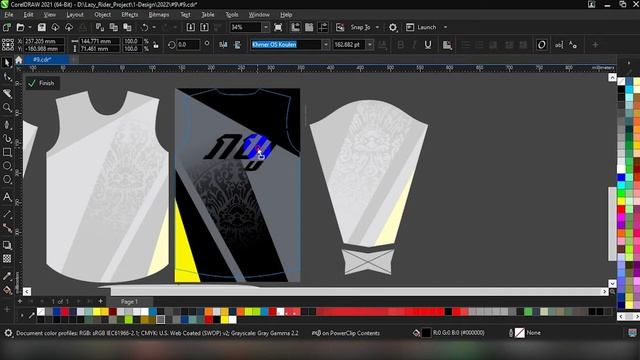Expand the document palette flyout arrow
Viewport: 640px width, 360px height.
pos(22,315)
